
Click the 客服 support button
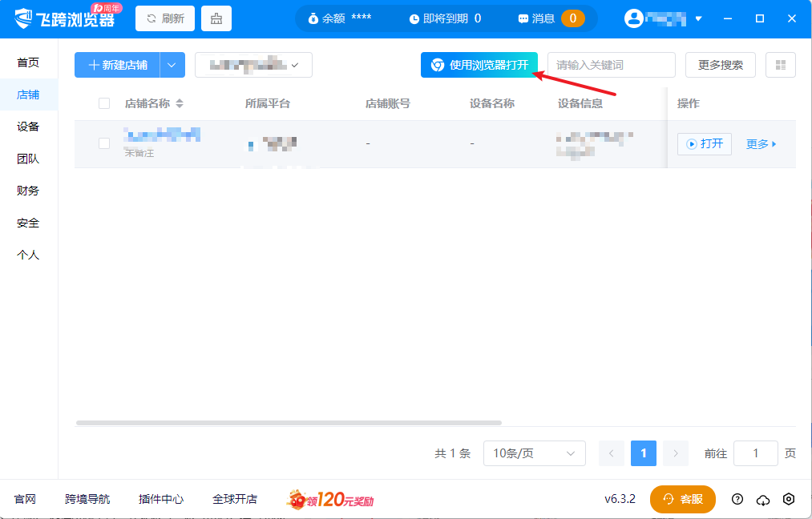point(683,499)
